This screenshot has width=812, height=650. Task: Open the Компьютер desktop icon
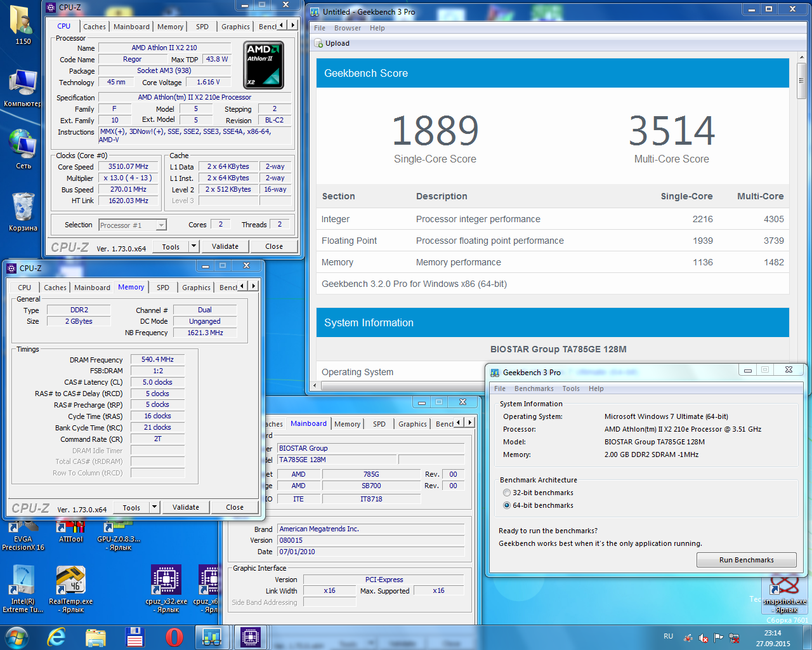tap(23, 88)
